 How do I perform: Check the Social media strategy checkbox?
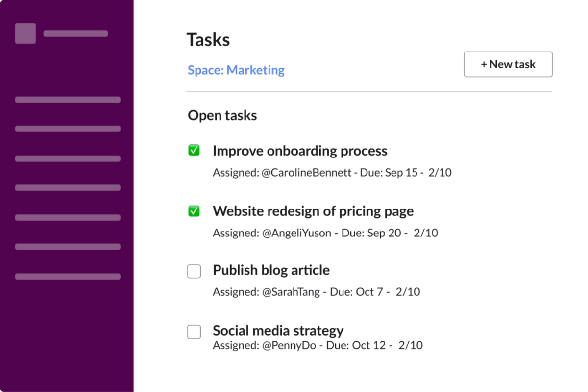[194, 331]
